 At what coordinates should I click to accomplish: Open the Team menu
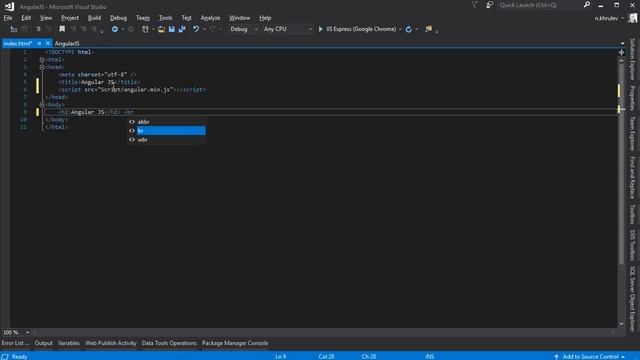pos(143,18)
